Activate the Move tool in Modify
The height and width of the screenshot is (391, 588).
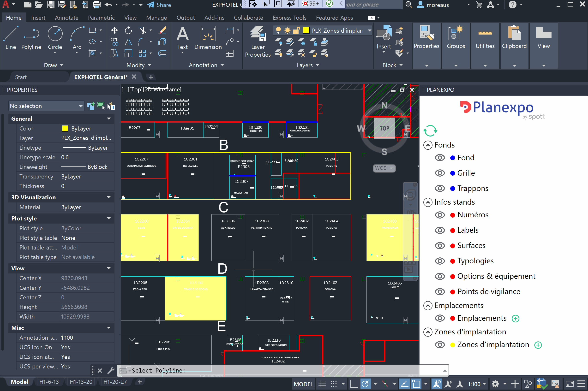point(114,30)
